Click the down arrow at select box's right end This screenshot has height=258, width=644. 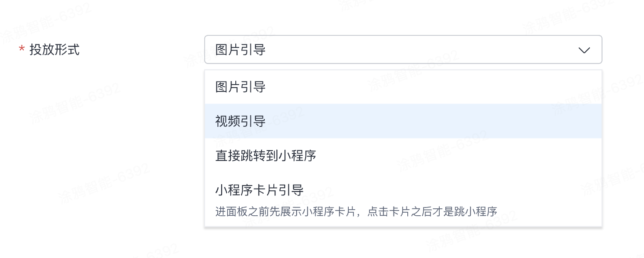coord(584,50)
